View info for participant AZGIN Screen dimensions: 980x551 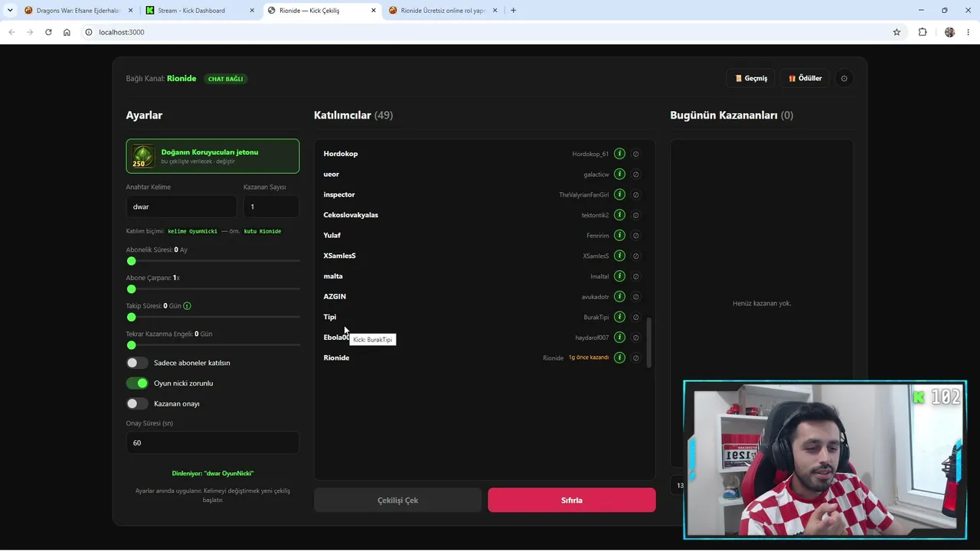coord(619,297)
